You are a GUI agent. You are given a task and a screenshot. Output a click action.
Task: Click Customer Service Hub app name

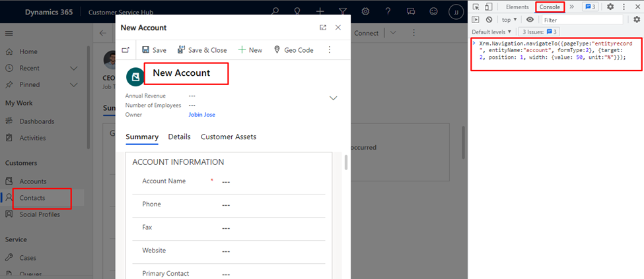click(x=121, y=13)
